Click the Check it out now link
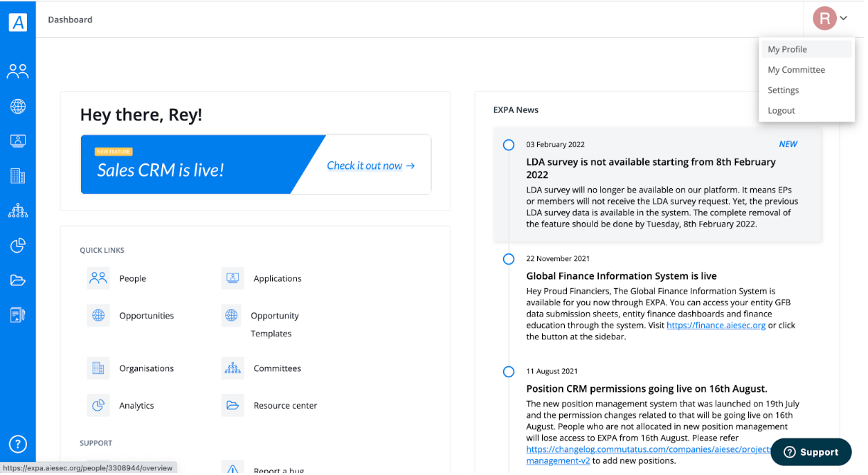The width and height of the screenshot is (868, 475). (371, 165)
